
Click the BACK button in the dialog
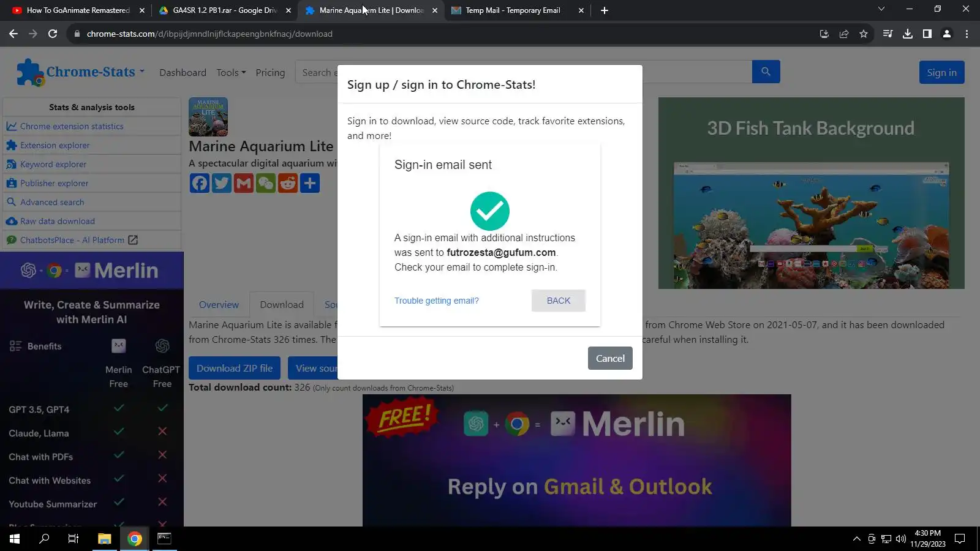(x=559, y=301)
